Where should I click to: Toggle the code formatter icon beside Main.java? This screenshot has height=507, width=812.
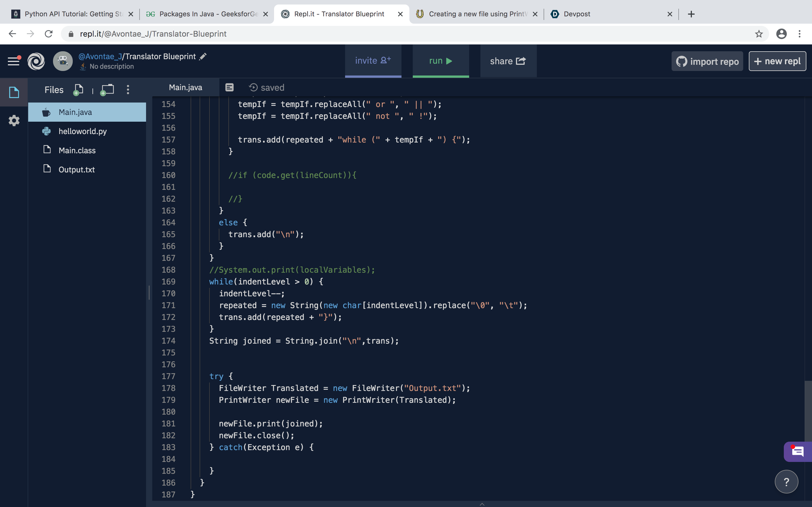230,88
